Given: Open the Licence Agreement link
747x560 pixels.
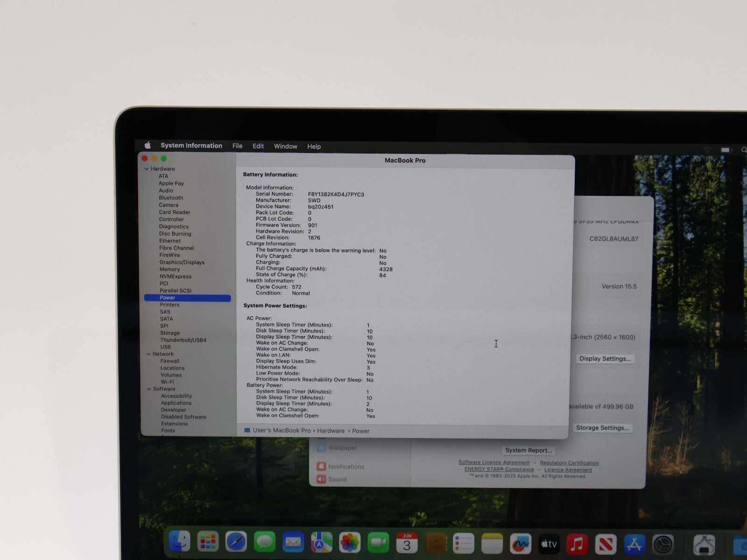Looking at the screenshot, I should pyautogui.click(x=568, y=470).
